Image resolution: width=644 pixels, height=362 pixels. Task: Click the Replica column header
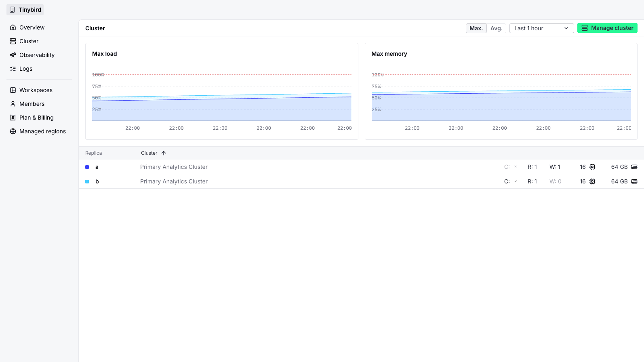tap(93, 153)
